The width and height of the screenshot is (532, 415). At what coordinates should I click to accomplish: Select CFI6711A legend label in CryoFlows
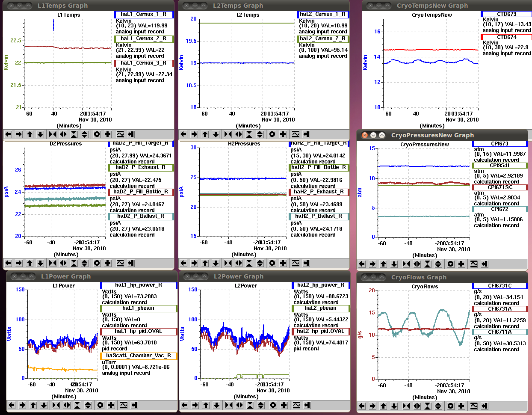click(x=500, y=332)
